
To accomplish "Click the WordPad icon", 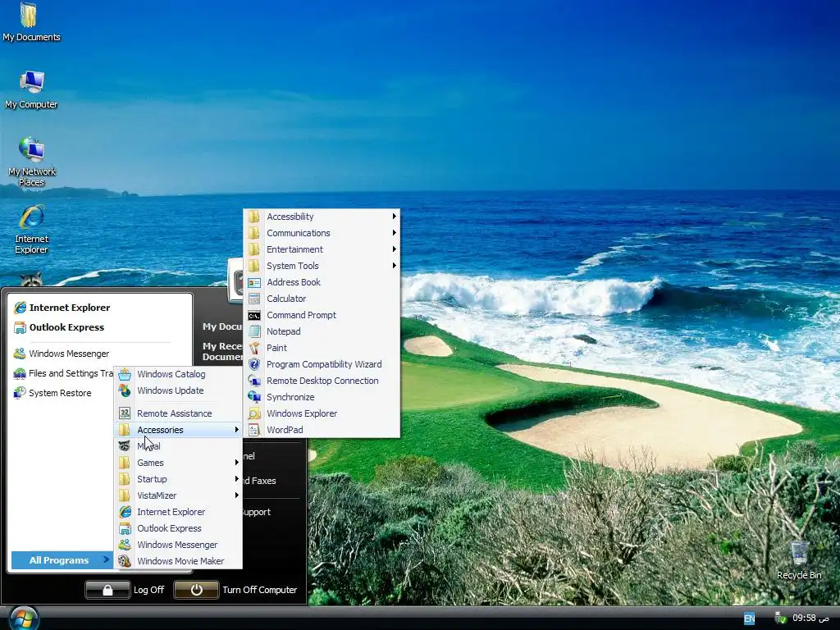I will [x=254, y=430].
